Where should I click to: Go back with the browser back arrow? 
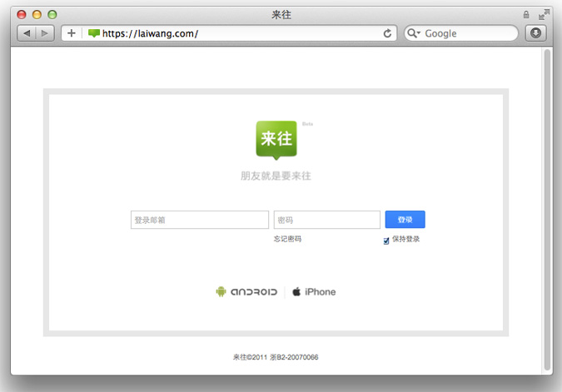click(x=27, y=33)
